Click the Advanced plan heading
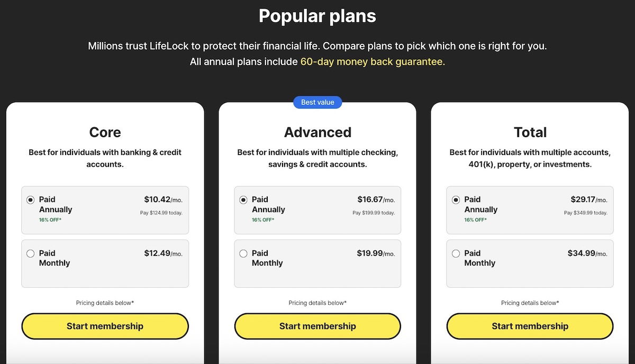635x364 pixels. pos(317,132)
